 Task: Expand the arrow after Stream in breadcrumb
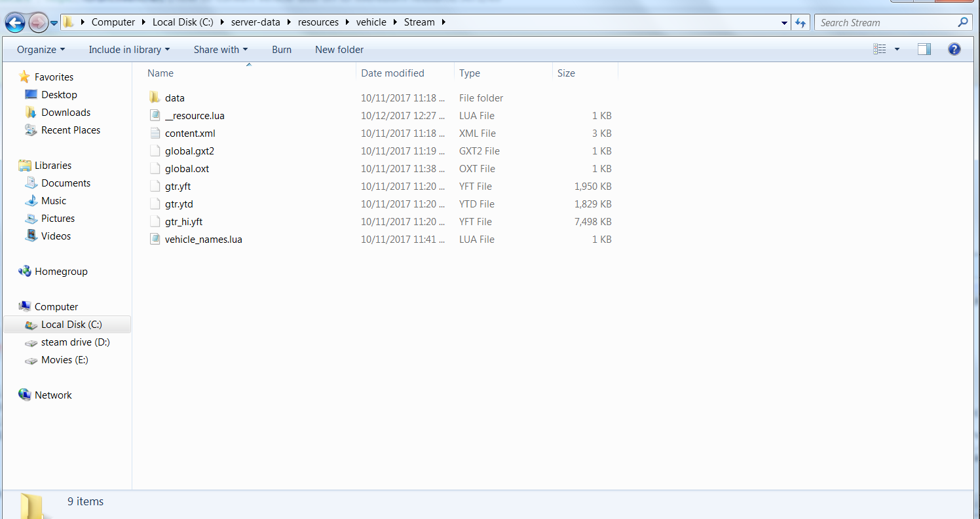click(443, 22)
